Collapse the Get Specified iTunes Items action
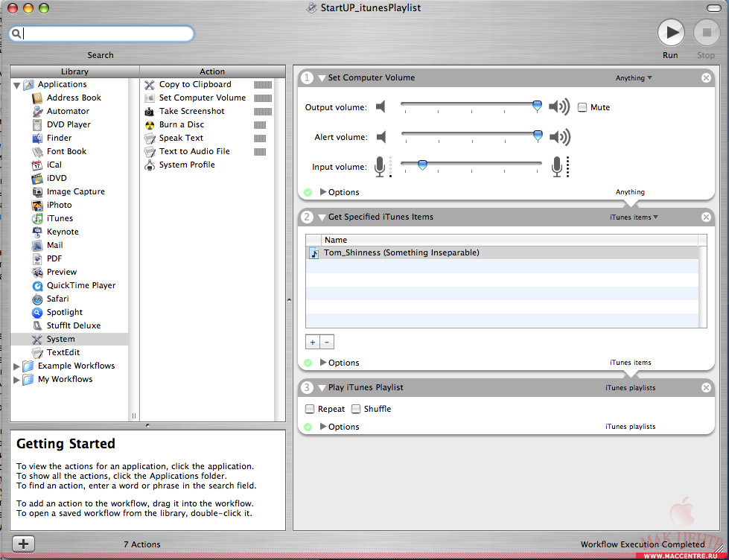 click(x=322, y=217)
